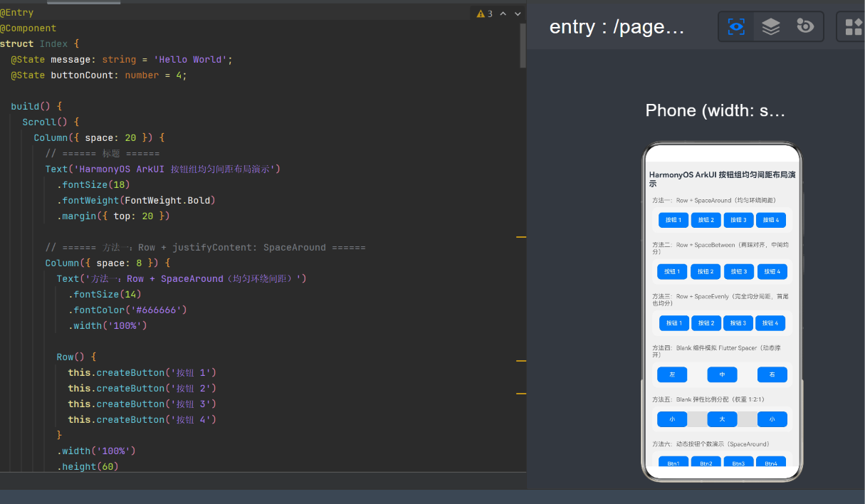Click 按钮 3 in the 方法二 SpaceBetween row
865x504 pixels.
tap(739, 271)
